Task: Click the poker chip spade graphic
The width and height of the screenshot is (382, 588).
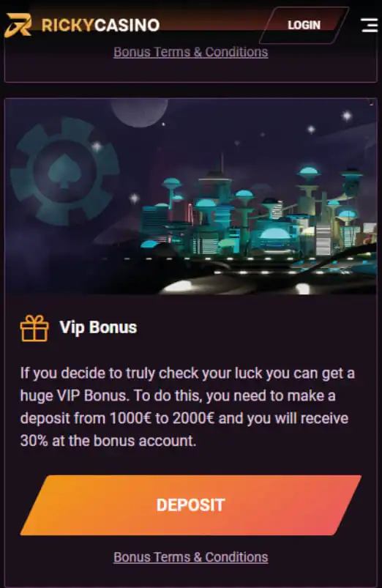Action: tap(65, 171)
